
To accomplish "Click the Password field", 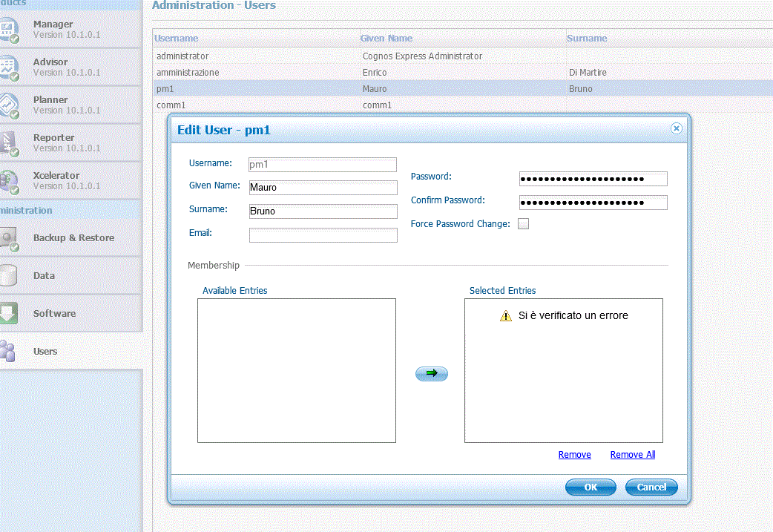I will pyautogui.click(x=593, y=179).
